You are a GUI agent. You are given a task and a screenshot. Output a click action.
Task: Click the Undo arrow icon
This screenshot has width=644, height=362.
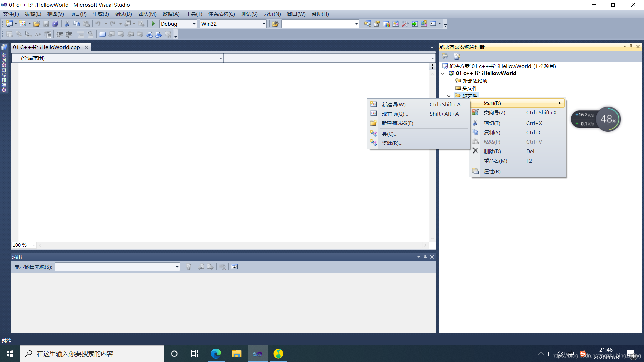(x=98, y=24)
